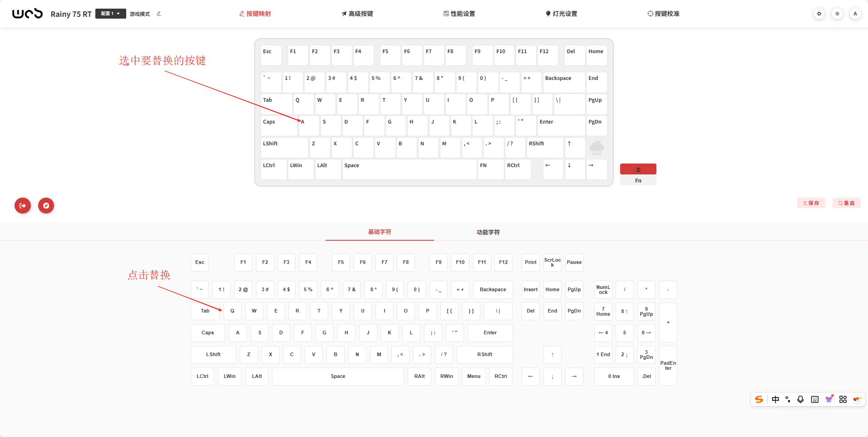Choose F12 key in character palette
The image size is (868, 437).
click(503, 262)
